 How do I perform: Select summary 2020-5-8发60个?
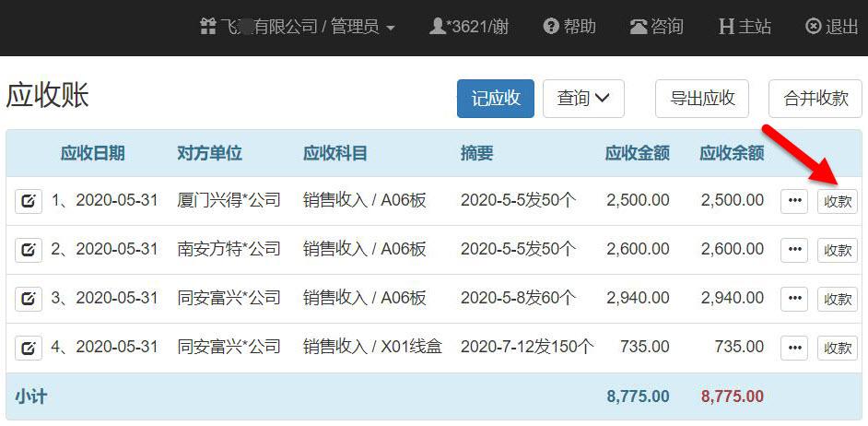(x=518, y=298)
